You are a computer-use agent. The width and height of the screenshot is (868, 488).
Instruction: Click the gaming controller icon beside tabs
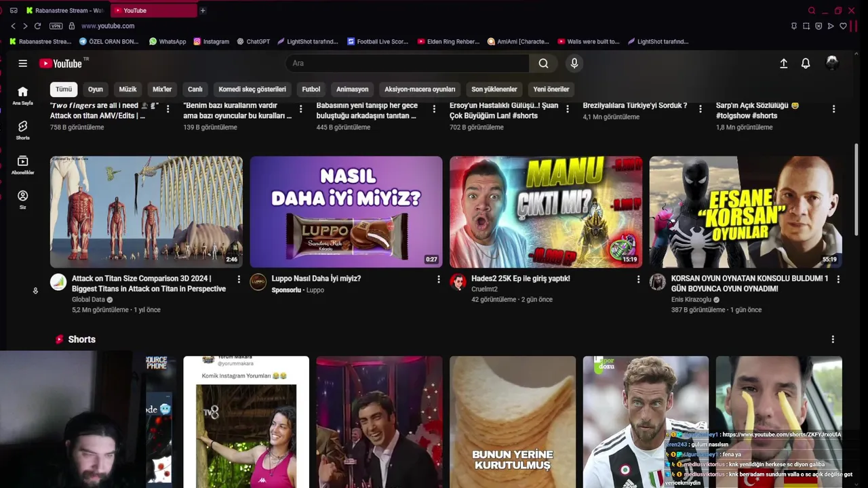(14, 10)
